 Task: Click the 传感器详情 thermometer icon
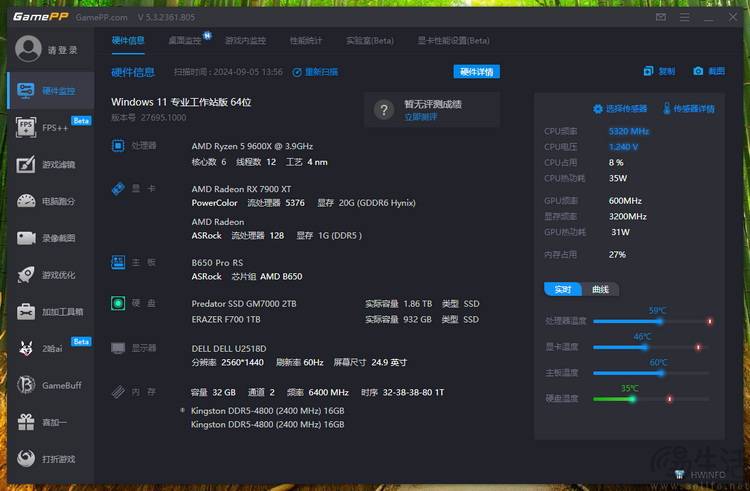click(x=666, y=109)
